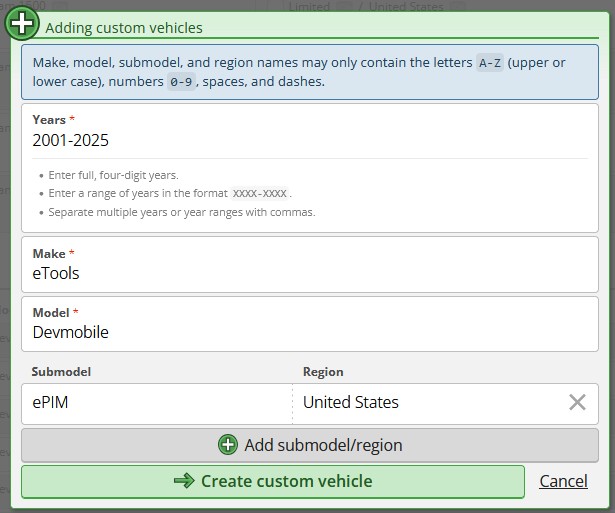Click plus icon on Add submodel/region button

coord(228,445)
